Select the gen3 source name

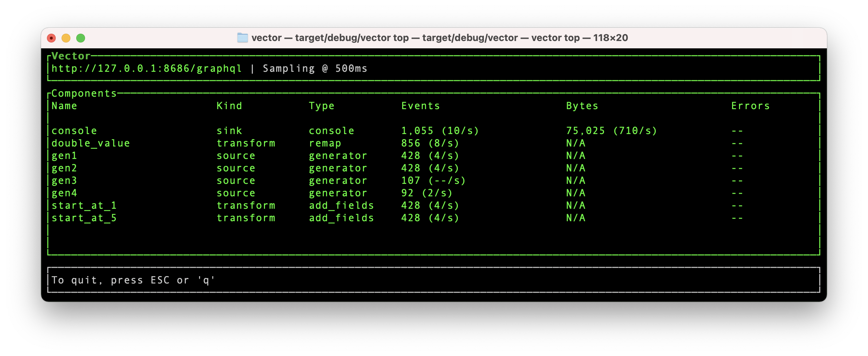click(65, 181)
